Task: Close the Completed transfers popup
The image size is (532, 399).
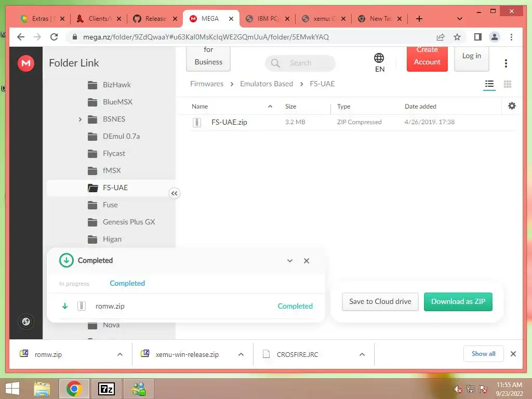Action: pyautogui.click(x=307, y=261)
